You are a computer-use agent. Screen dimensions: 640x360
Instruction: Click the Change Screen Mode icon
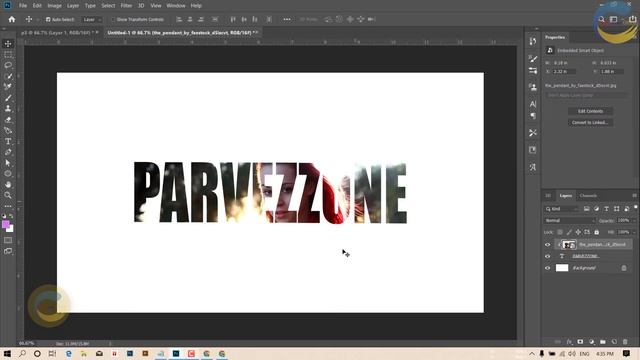click(8, 251)
